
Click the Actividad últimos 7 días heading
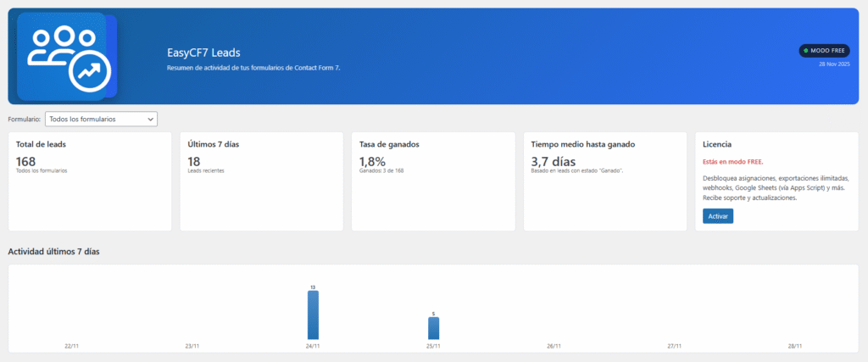pos(53,252)
